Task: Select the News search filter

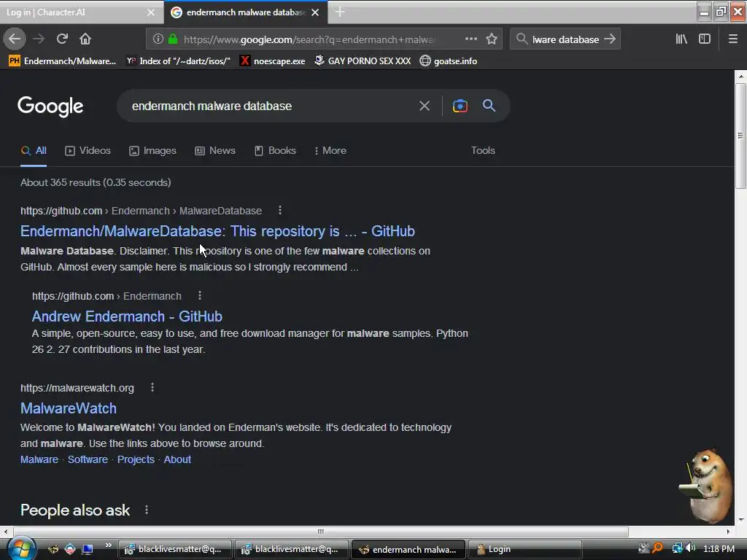Action: click(215, 150)
